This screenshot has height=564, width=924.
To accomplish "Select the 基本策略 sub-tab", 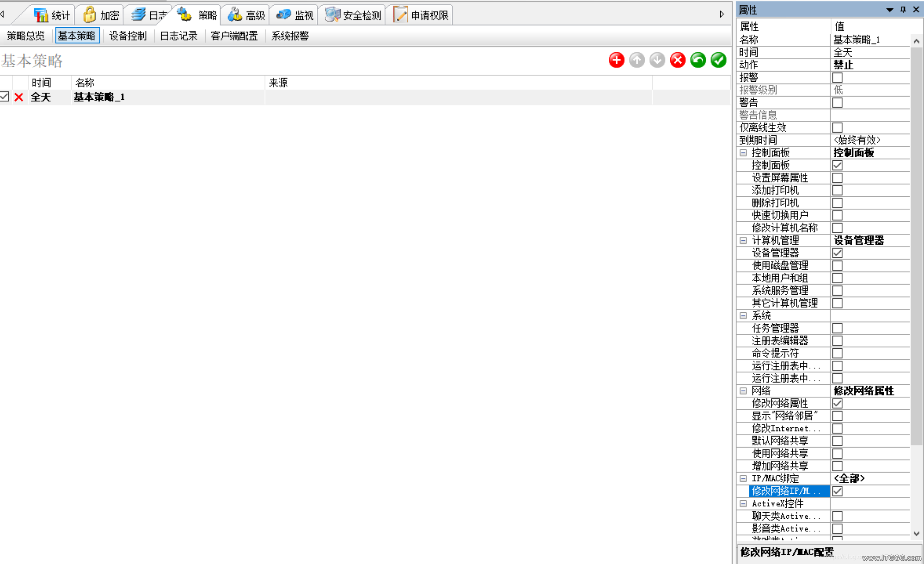I will (77, 36).
